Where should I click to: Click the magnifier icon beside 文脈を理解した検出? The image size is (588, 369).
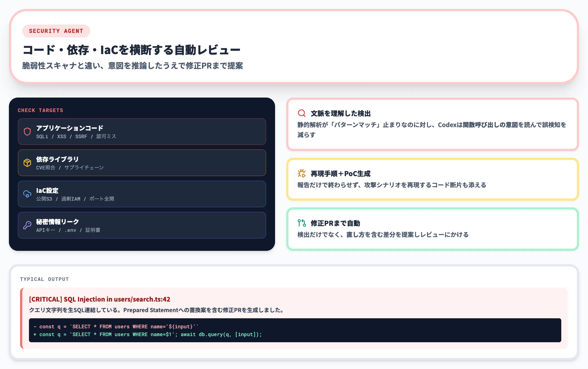pyautogui.click(x=301, y=113)
